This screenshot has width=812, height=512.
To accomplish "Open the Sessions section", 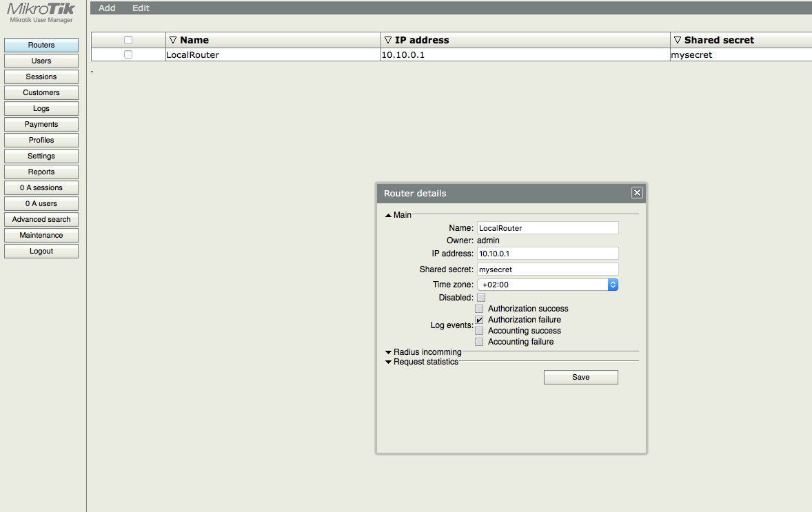I will 41,76.
